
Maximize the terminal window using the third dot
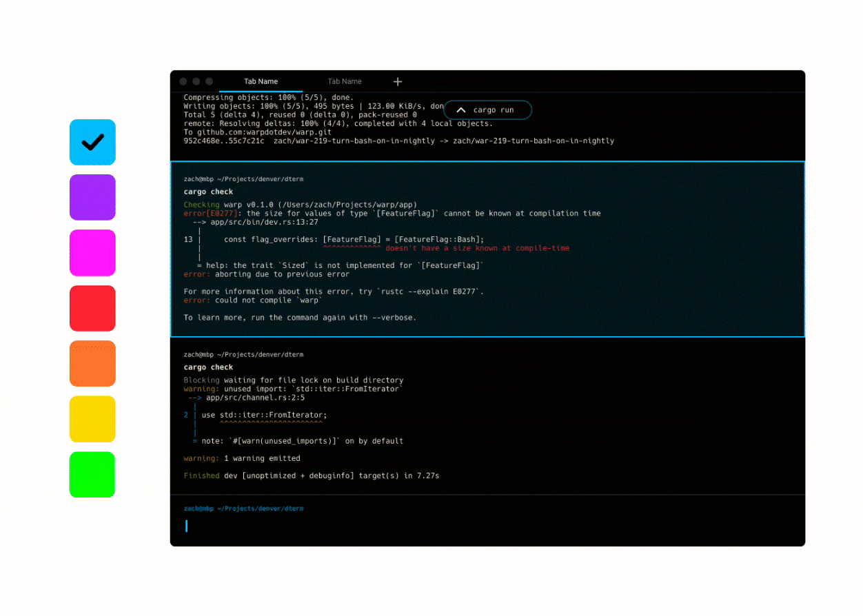point(210,81)
